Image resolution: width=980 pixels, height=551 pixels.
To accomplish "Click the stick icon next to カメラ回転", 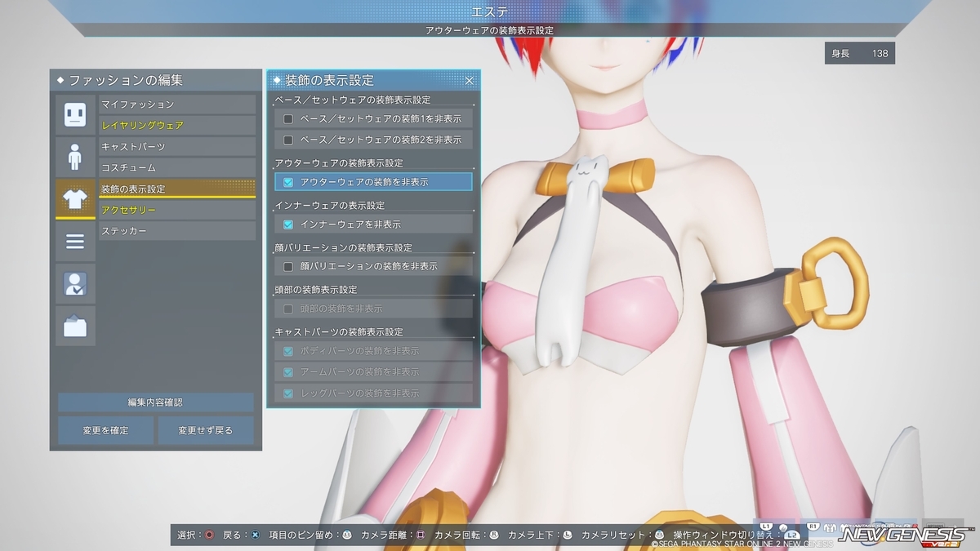I will pos(493,535).
